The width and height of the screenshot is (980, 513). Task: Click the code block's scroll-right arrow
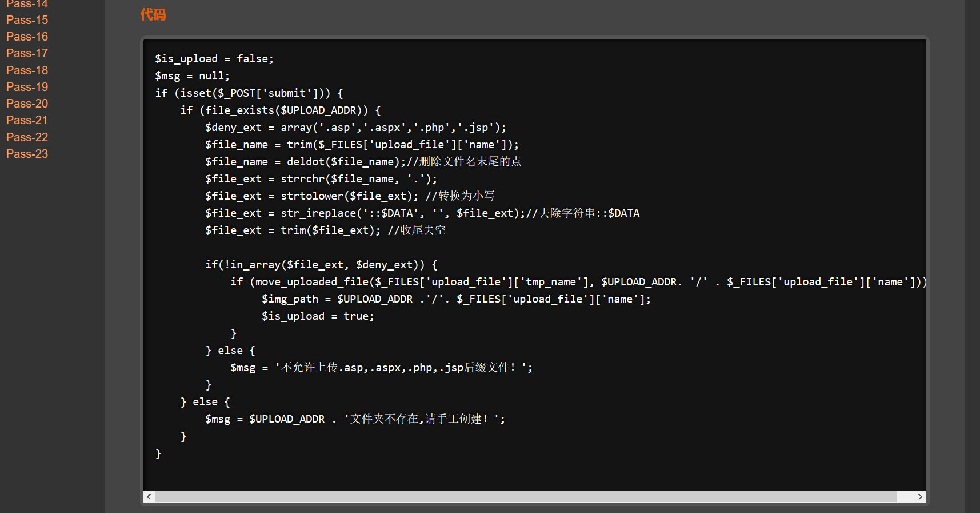coord(920,496)
